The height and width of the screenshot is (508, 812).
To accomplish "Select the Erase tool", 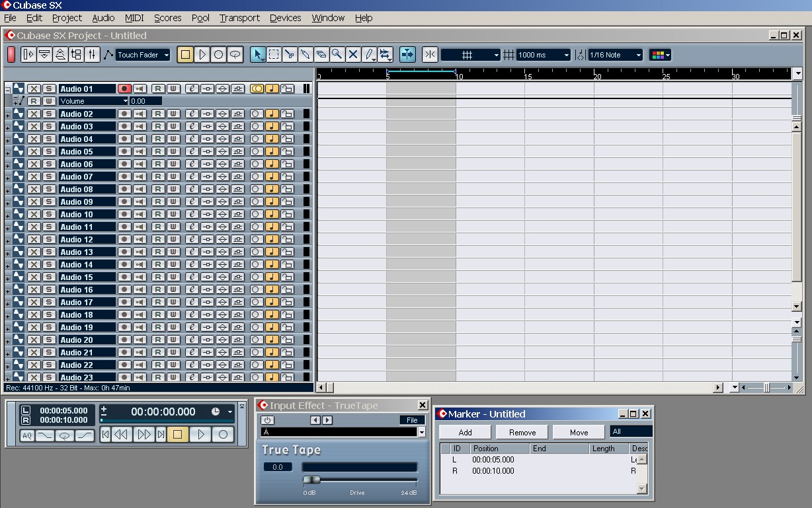I will [321, 55].
